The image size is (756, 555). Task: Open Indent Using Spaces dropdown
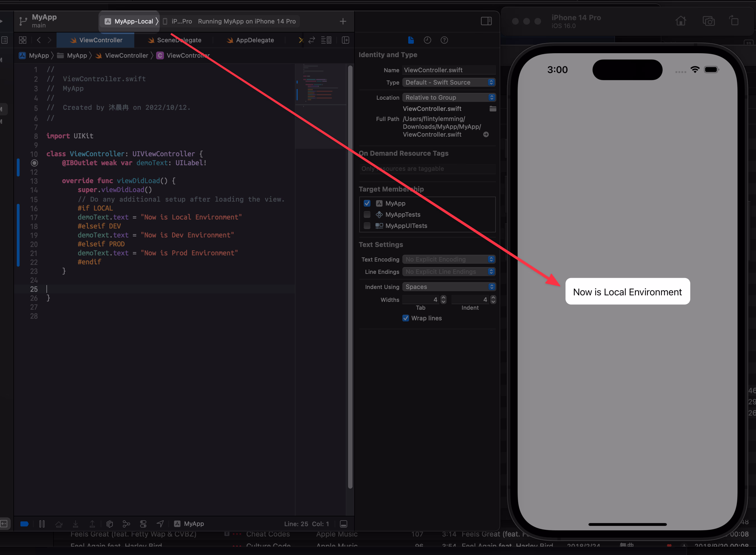click(x=449, y=286)
